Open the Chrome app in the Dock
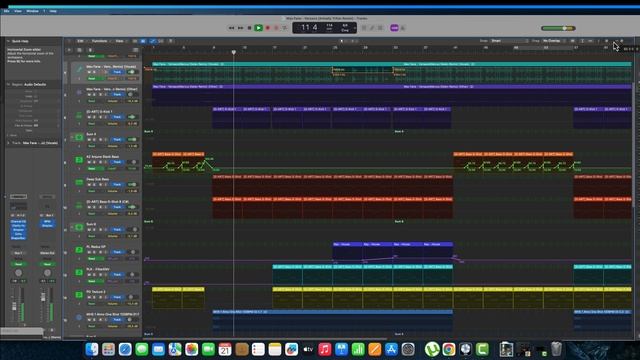Screen dimensions: 640x360 coord(449,349)
